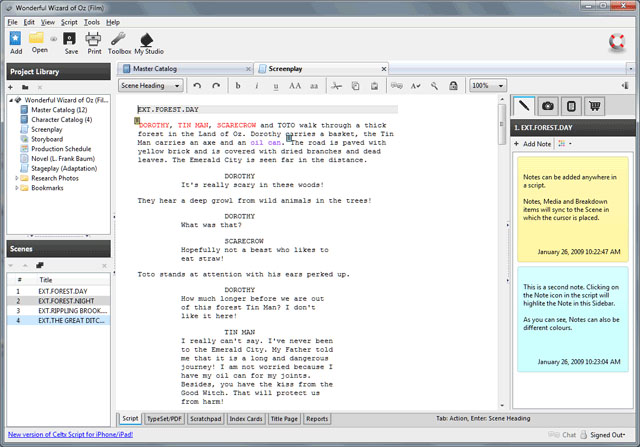The height and width of the screenshot is (447, 640).
Task: Open the Scene Heading format dropdown
Action: tap(151, 86)
